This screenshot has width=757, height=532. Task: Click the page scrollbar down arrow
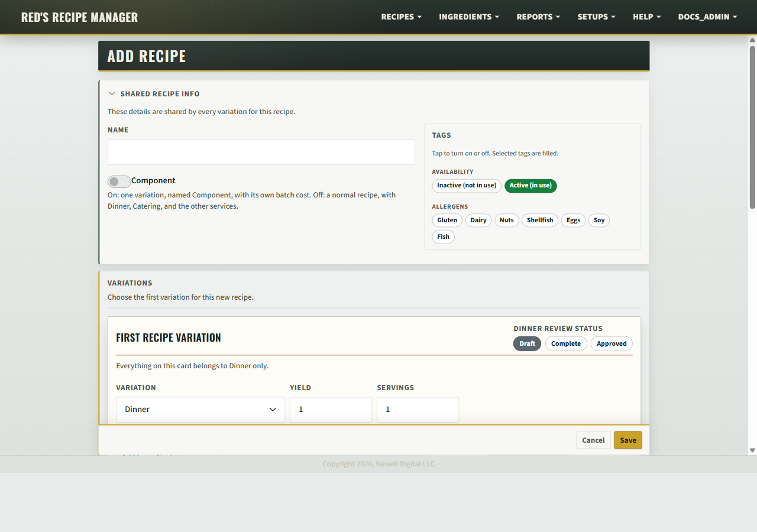click(752, 450)
